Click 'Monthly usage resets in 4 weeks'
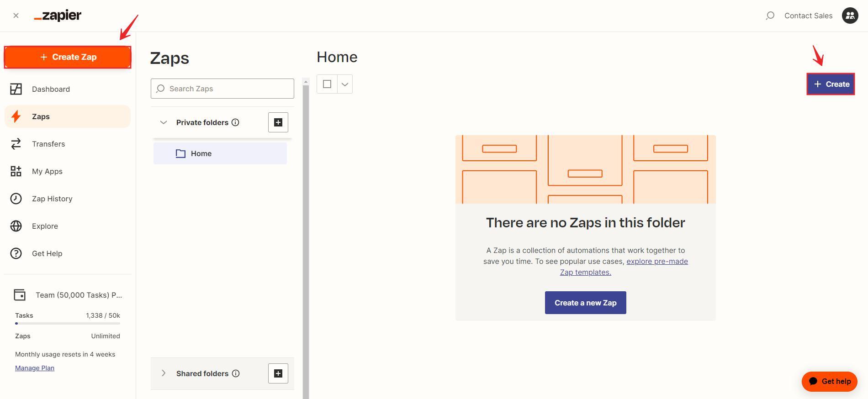 point(65,354)
